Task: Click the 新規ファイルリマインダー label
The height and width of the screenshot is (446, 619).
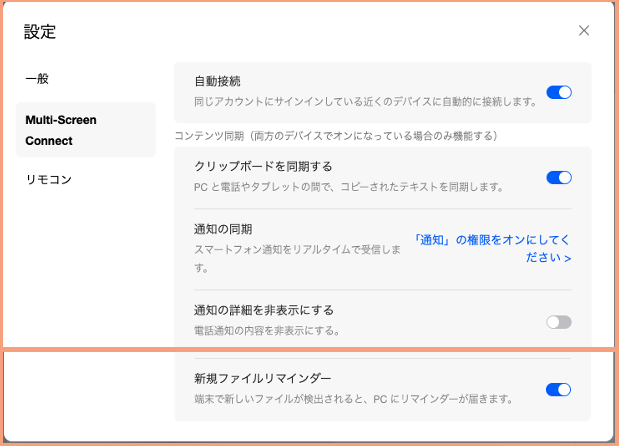Action: 262,378
